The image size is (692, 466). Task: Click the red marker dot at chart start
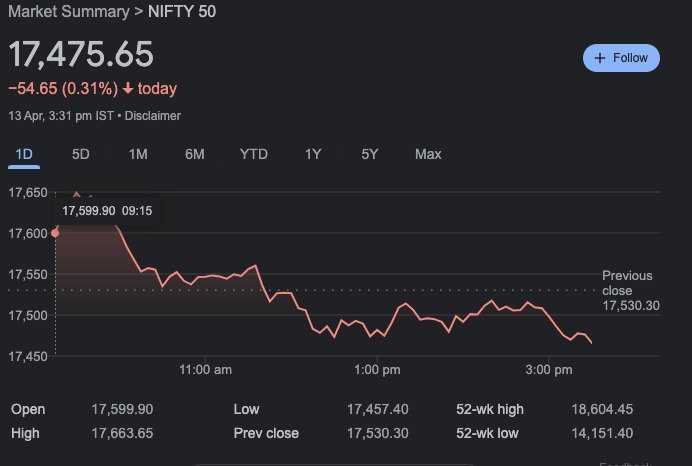(55, 232)
